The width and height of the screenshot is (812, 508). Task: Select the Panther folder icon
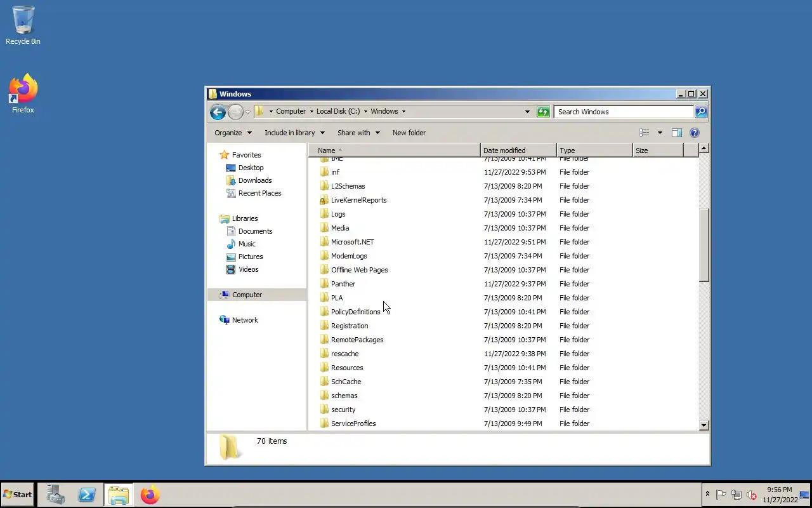point(324,284)
